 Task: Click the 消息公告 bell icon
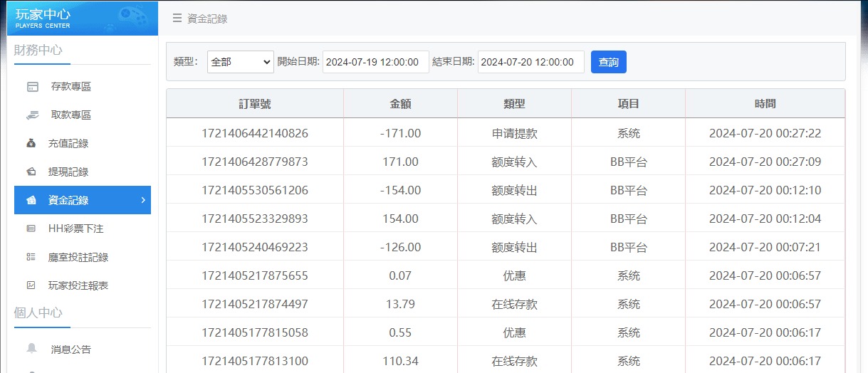point(31,349)
